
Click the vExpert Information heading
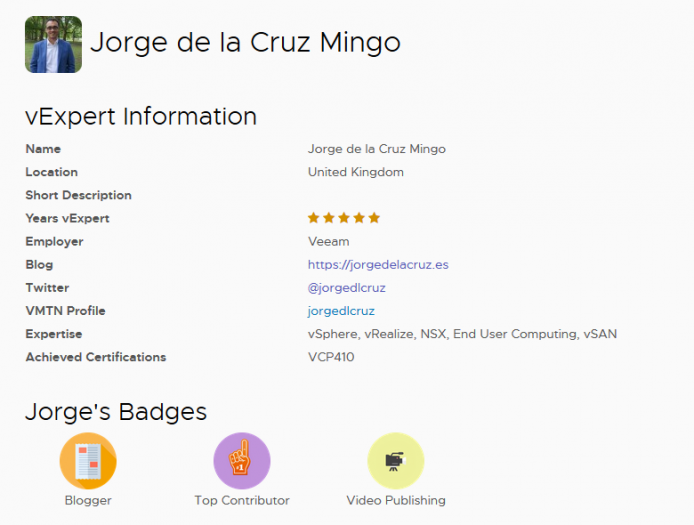pos(141,117)
